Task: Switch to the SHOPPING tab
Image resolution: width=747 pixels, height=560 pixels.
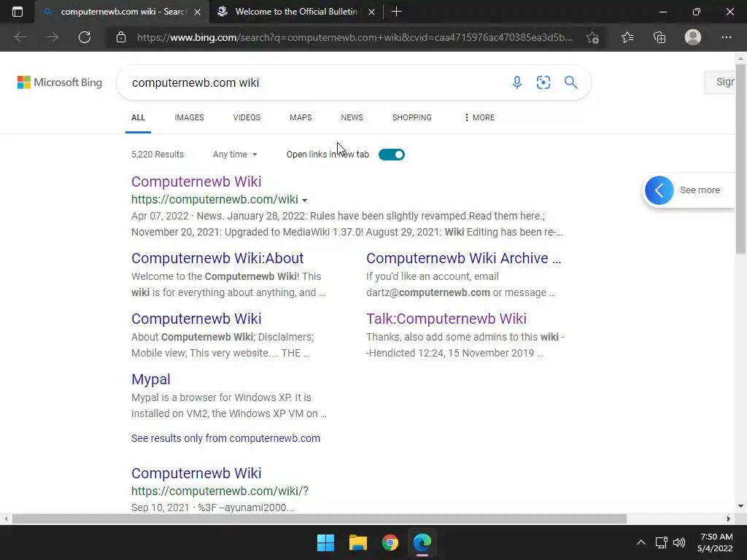Action: pyautogui.click(x=412, y=117)
